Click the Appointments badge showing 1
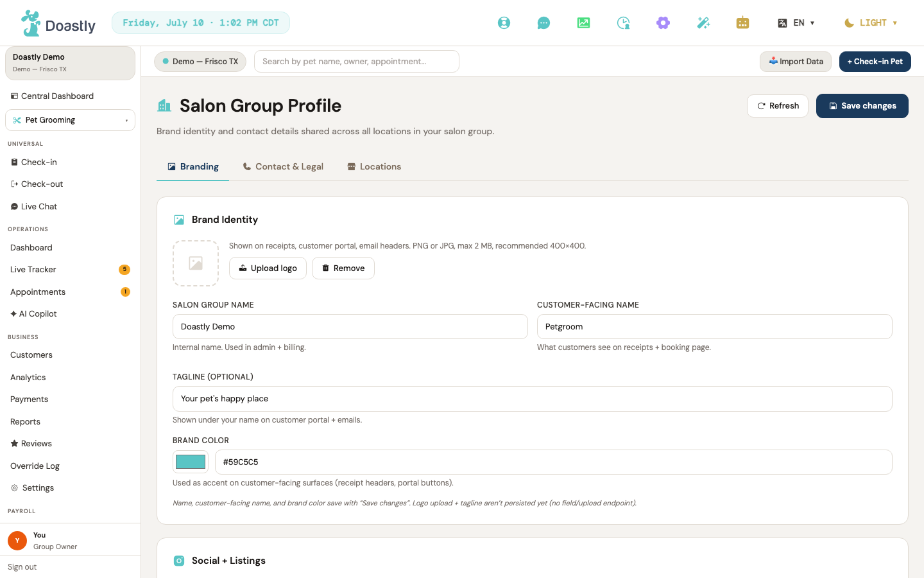The image size is (924, 578). tap(125, 292)
